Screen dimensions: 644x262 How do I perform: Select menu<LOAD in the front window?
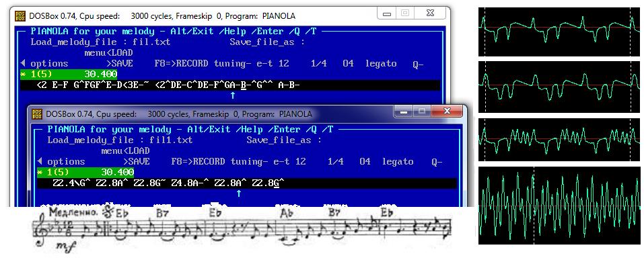click(125, 151)
